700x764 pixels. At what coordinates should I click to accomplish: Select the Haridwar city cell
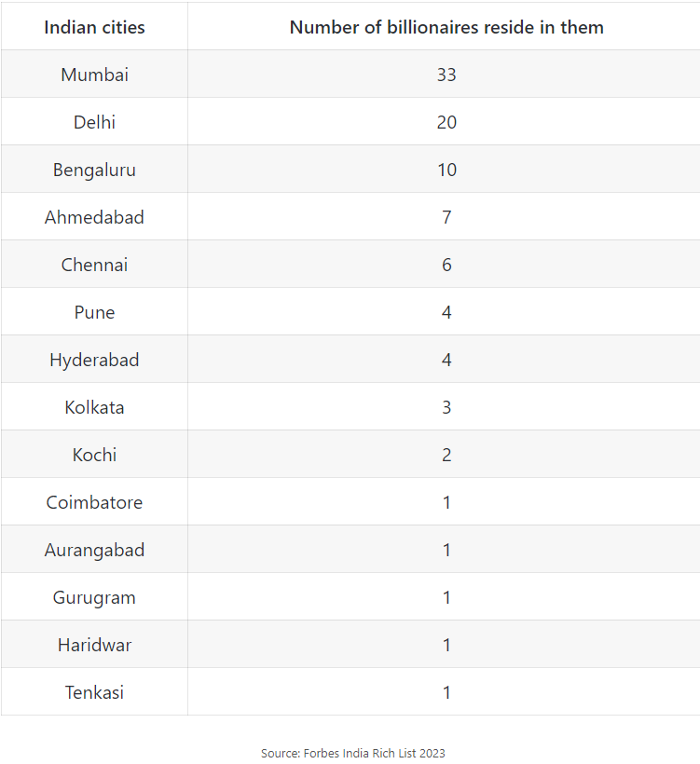(x=94, y=645)
